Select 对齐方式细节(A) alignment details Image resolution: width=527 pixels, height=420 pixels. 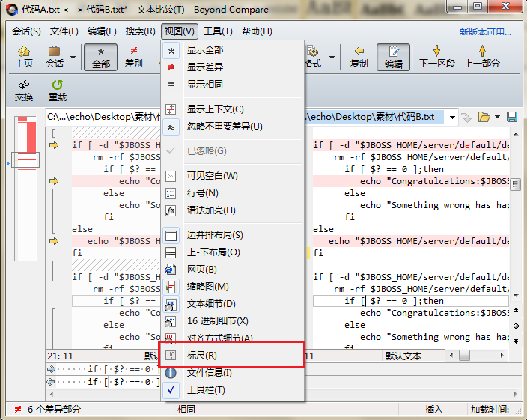coord(233,337)
